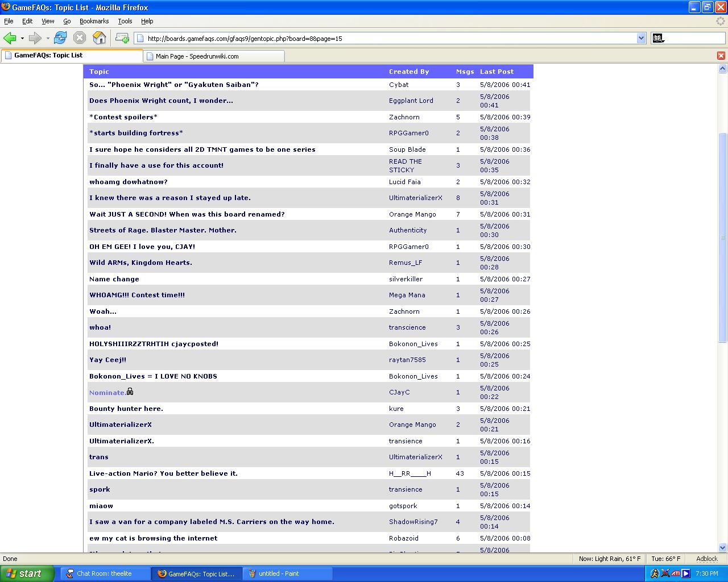Click creator name 'Soup Blade'
This screenshot has height=582, width=728.
tap(407, 149)
